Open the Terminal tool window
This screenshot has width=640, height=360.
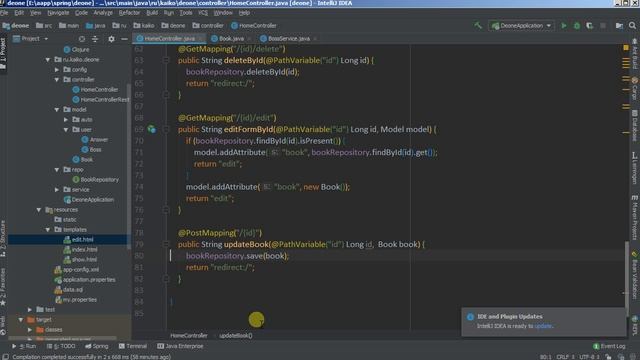point(133,346)
